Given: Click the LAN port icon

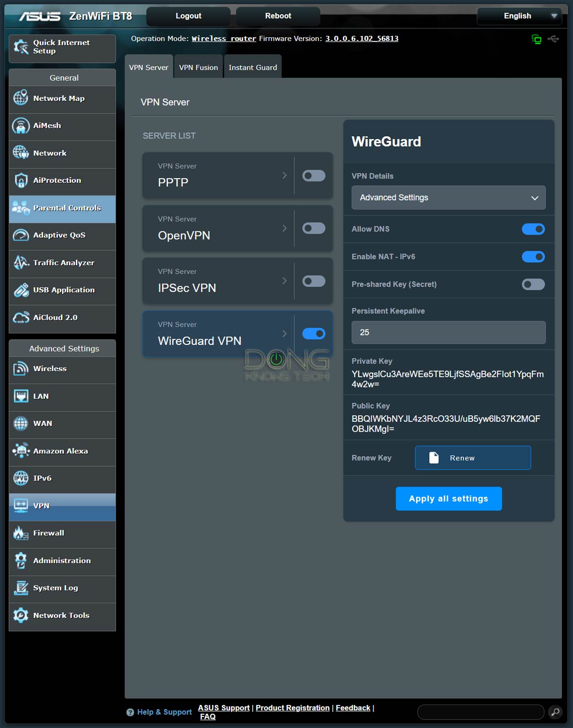Looking at the screenshot, I should click(21, 396).
